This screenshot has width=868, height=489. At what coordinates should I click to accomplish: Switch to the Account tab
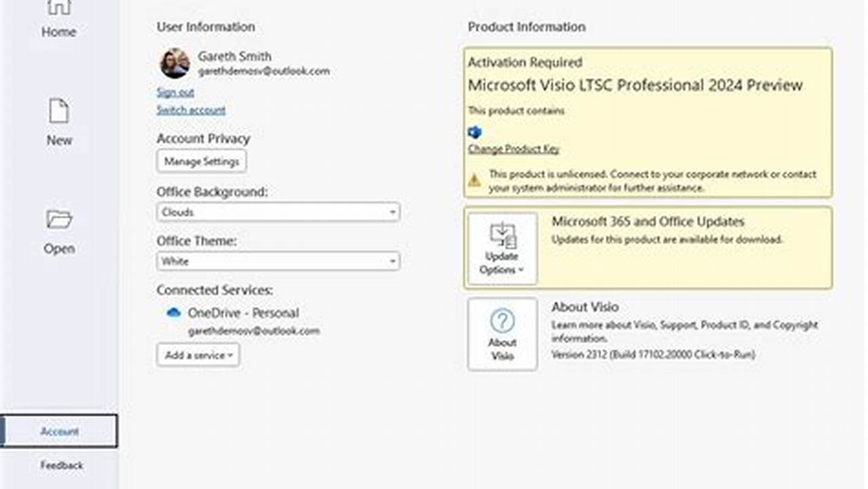coord(60,430)
